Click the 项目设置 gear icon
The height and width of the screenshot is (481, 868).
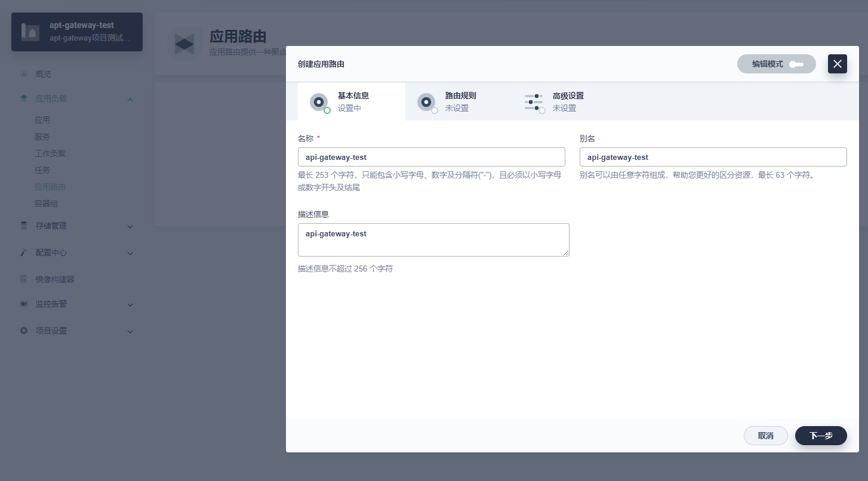pos(24,331)
